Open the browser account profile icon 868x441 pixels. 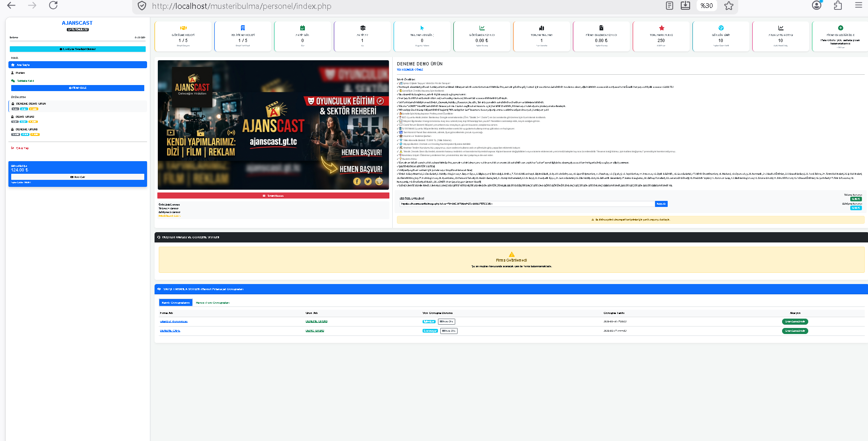pyautogui.click(x=817, y=6)
